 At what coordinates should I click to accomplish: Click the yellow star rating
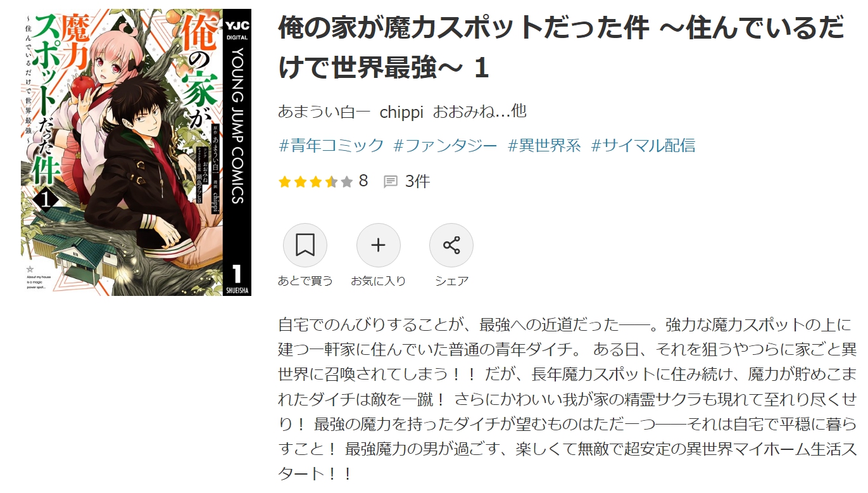[315, 182]
